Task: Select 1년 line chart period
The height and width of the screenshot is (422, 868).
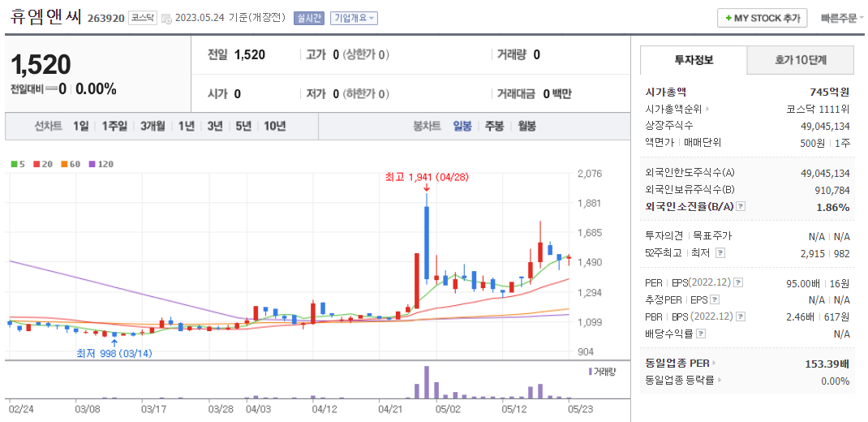Action: 187,126
